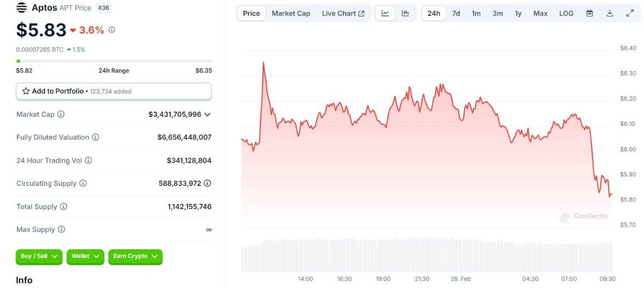Screen dimensions: 644x288
Task: Select the 1y time range
Action: tap(518, 13)
